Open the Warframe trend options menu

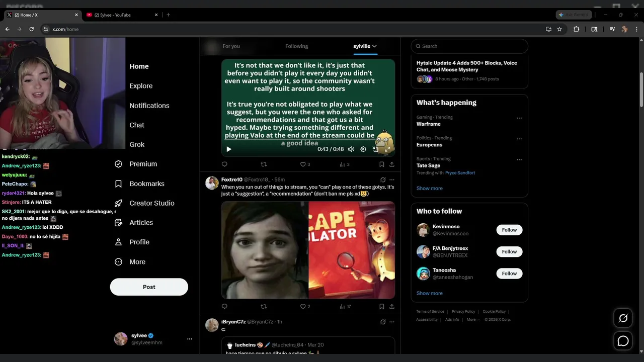[x=519, y=118]
